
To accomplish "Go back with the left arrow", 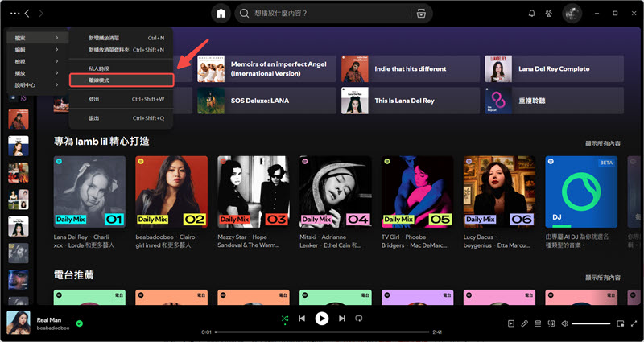I will click(x=27, y=14).
